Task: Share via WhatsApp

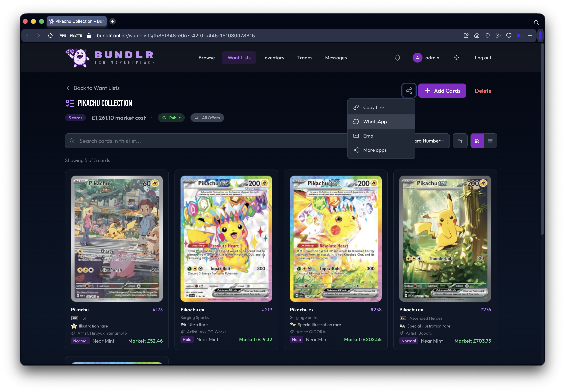Action: tap(381, 122)
